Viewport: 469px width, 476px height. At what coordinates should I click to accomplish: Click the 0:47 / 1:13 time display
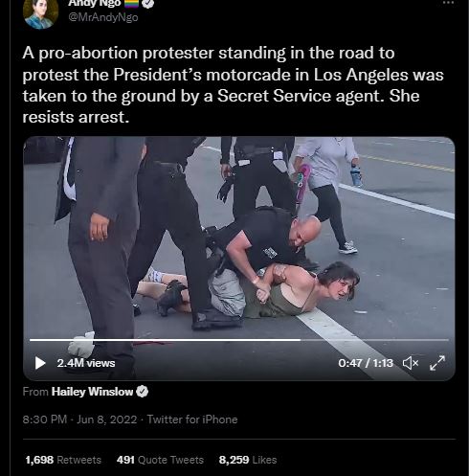[x=366, y=363]
